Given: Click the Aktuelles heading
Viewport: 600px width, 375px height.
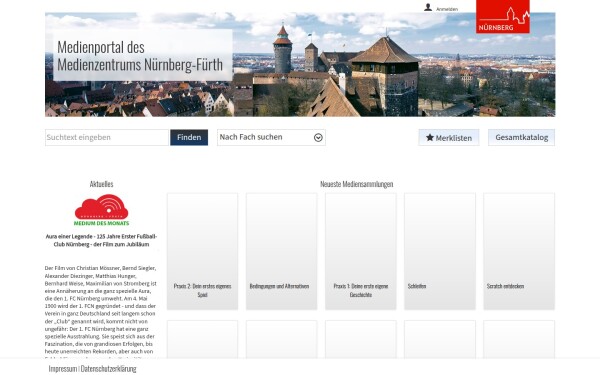Looking at the screenshot, I should 101,184.
